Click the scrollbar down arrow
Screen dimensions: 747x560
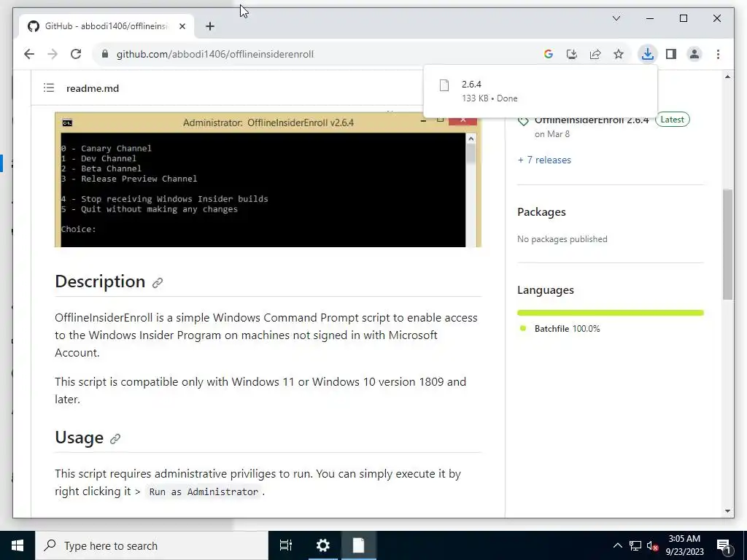727,511
